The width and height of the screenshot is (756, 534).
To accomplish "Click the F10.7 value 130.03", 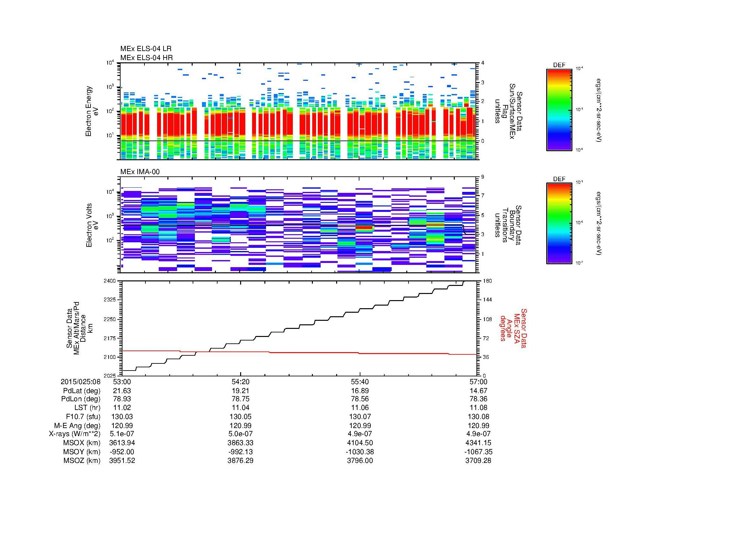I will (x=122, y=416).
